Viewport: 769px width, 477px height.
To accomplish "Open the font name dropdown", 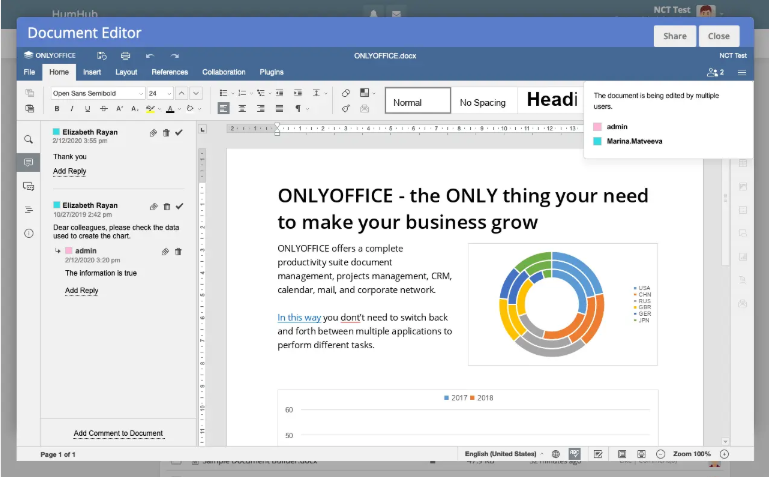I will pyautogui.click(x=140, y=93).
